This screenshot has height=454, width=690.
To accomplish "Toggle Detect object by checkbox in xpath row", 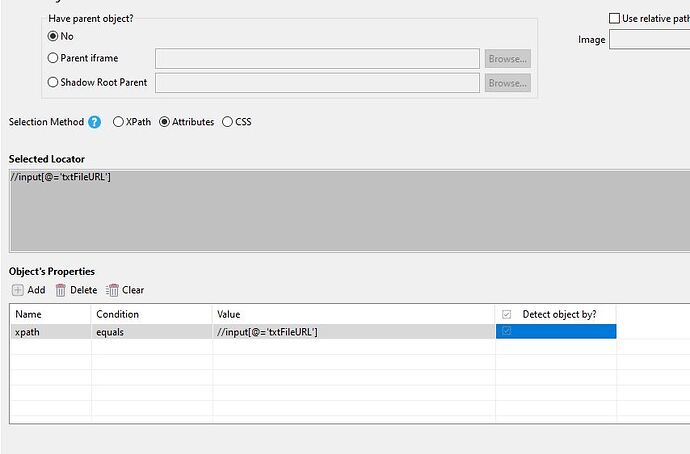I will tap(506, 331).
